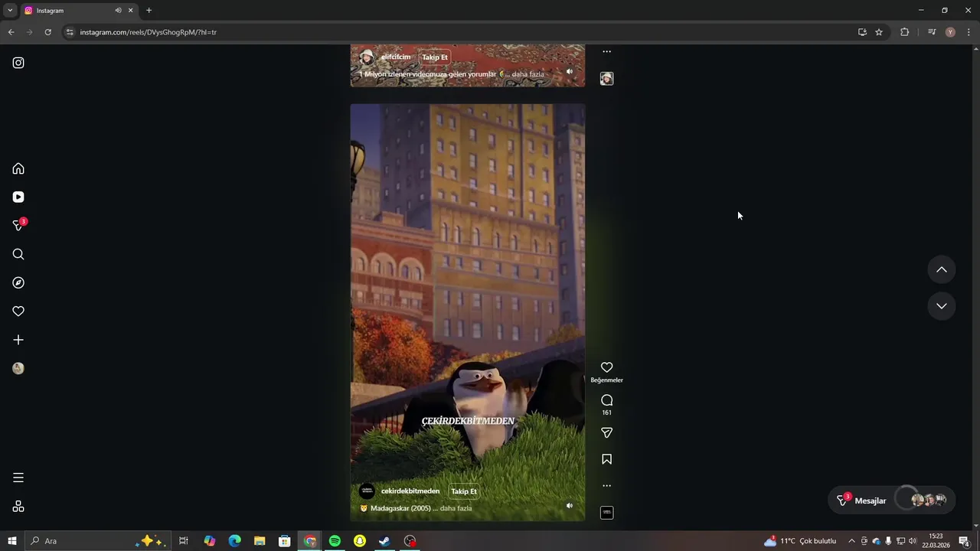Viewport: 980px width, 551px height.
Task: Open the system volume control
Action: [x=913, y=541]
